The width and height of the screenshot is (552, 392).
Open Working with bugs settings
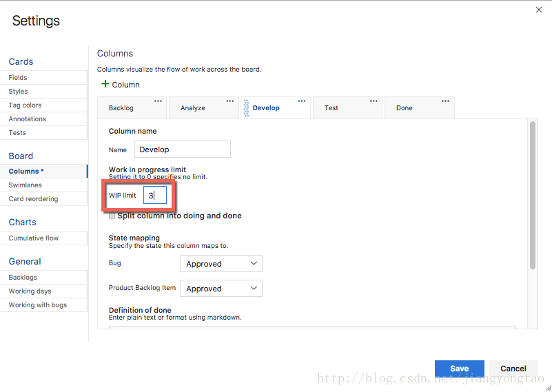43,305
